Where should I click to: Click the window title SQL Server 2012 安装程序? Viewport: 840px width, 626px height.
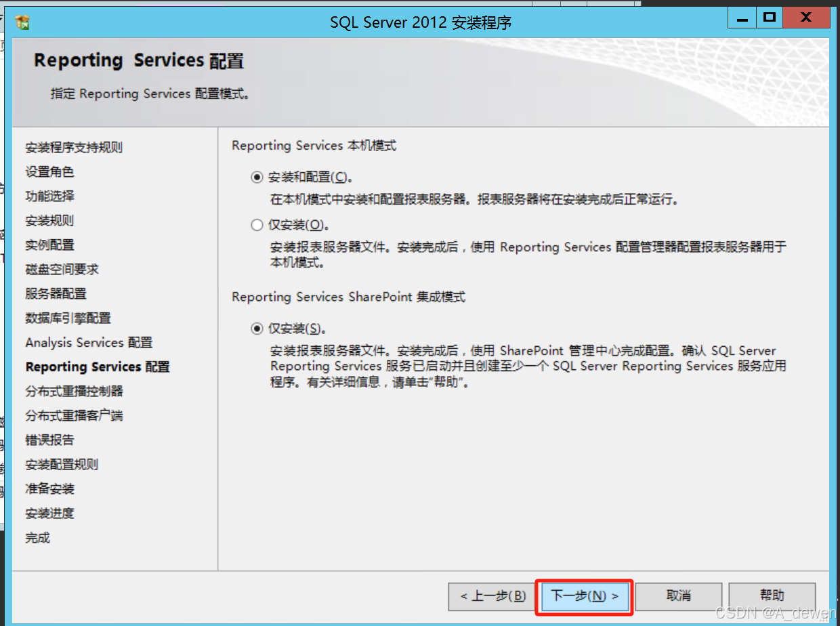point(420,22)
